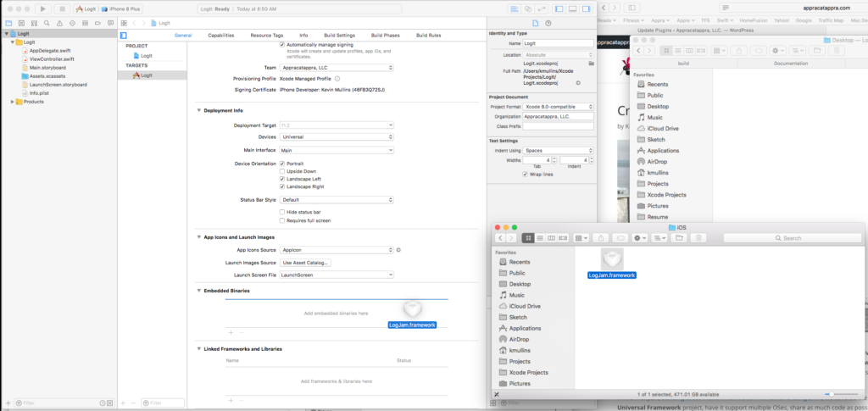Toggle the Landscape Right checkbox
The height and width of the screenshot is (411, 868).
(282, 187)
